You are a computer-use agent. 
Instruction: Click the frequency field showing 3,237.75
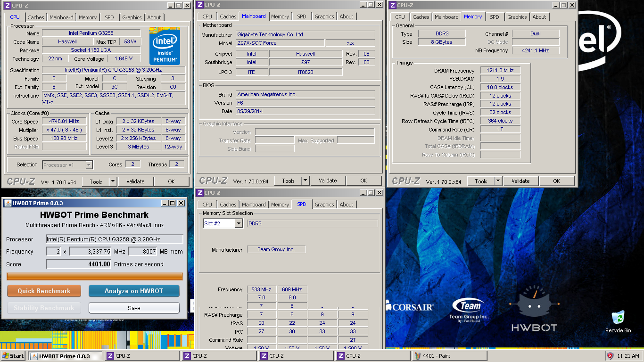coord(91,252)
